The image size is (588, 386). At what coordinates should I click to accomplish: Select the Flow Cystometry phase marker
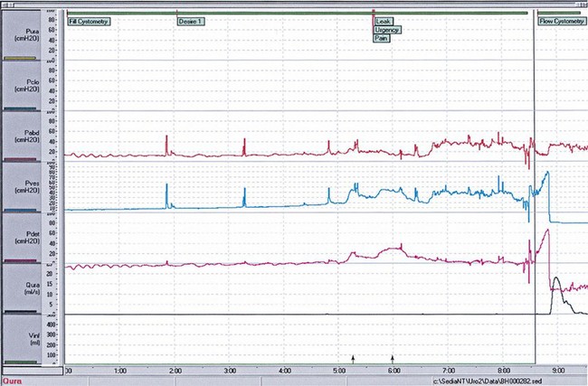point(562,21)
